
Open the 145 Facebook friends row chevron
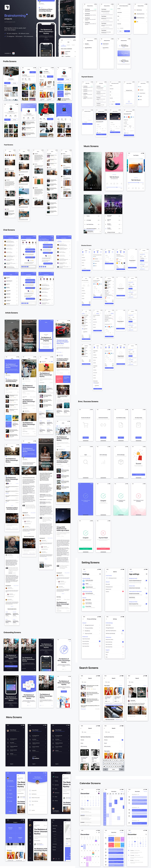(x=123, y=578)
